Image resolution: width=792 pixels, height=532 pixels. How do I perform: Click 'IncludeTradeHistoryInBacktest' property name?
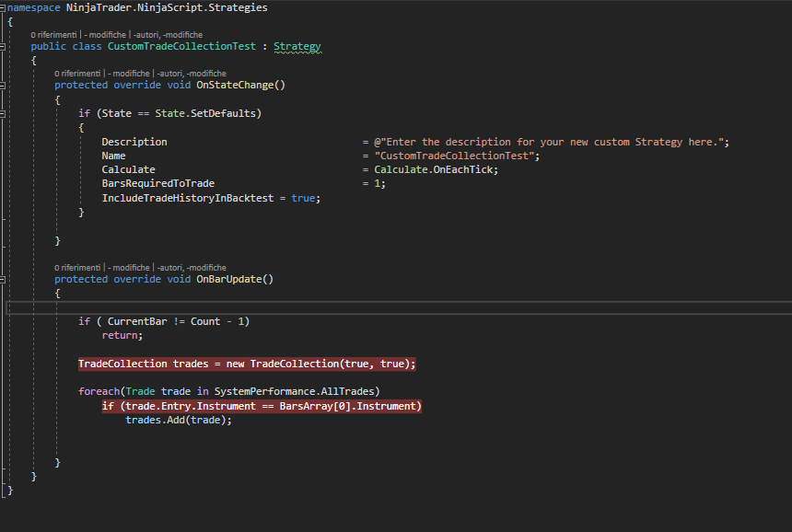pyautogui.click(x=188, y=198)
